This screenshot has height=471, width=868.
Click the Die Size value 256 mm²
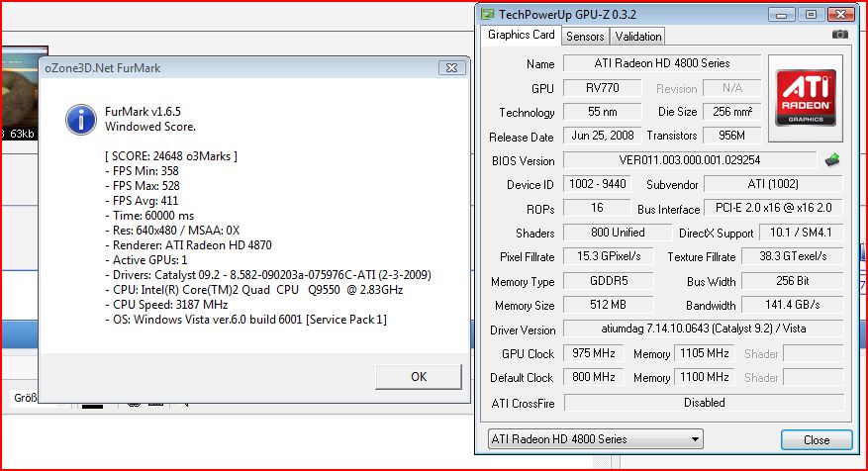731,112
